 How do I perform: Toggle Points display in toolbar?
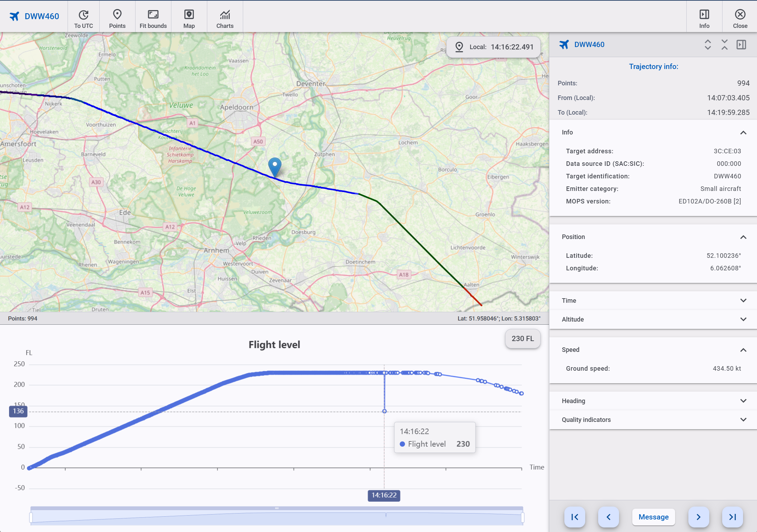[117, 15]
